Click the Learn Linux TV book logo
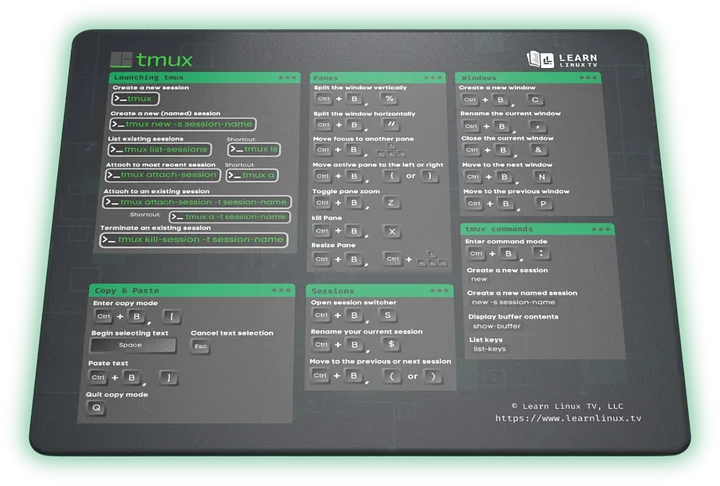Screen dimensions: 720x486 [x=540, y=59]
